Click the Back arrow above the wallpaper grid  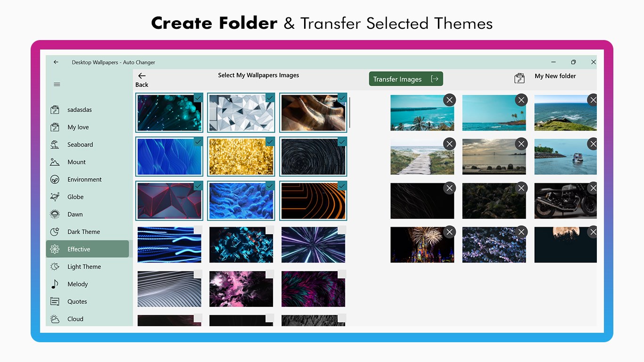[141, 76]
